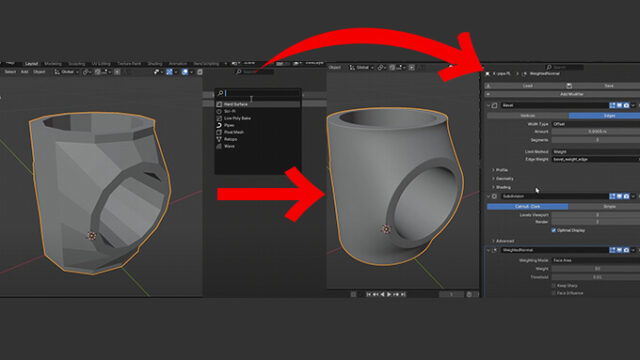
Task: Toggle Subdivision modifier render visibility
Action: click(626, 196)
